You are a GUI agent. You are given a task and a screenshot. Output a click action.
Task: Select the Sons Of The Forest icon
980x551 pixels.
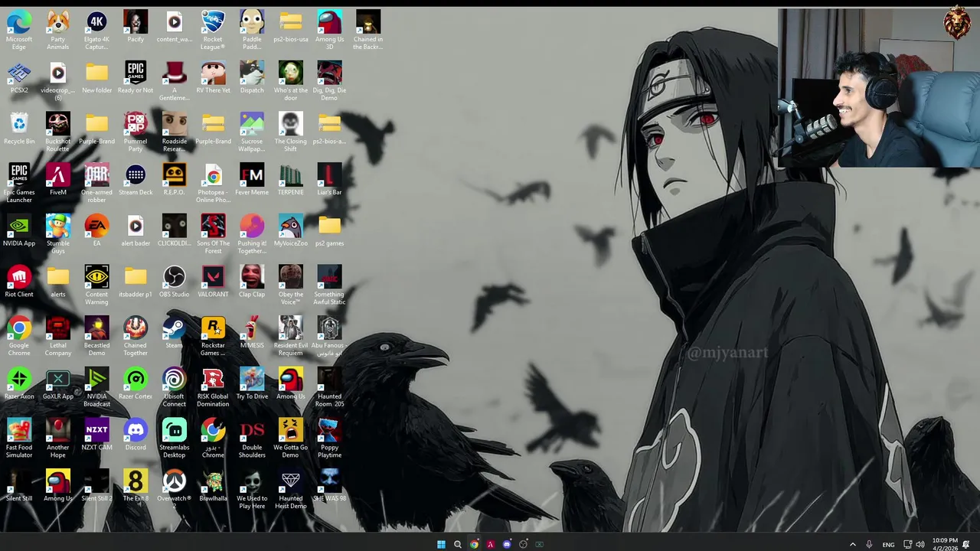tap(213, 234)
